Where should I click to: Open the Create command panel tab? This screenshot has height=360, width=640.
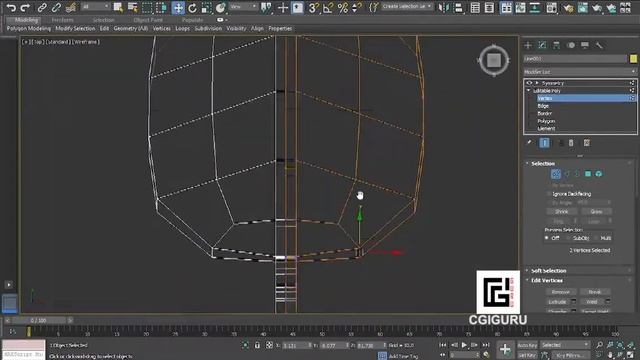(528, 45)
